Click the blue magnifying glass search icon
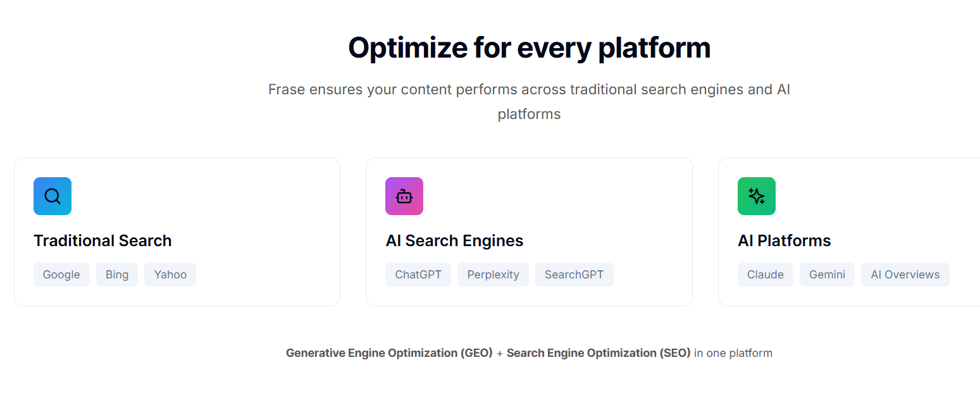This screenshot has height=398, width=980. point(53,196)
